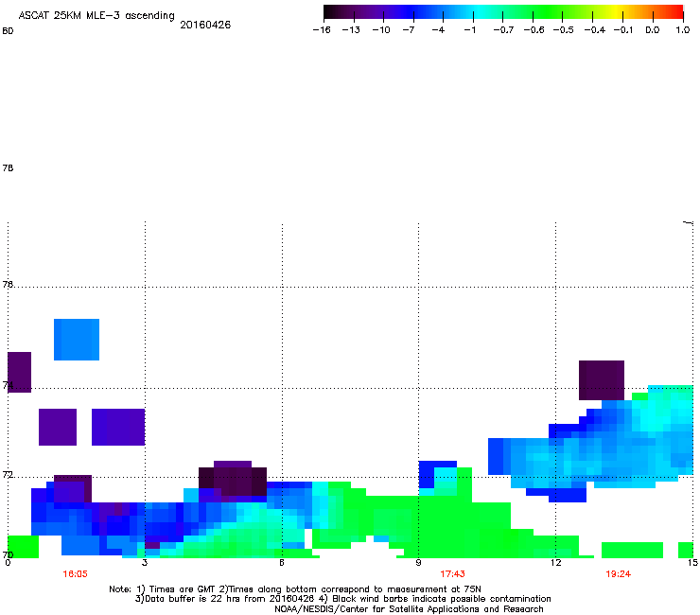Click the 'Times are GMT' note line
700x615 pixels.
tap(295, 589)
